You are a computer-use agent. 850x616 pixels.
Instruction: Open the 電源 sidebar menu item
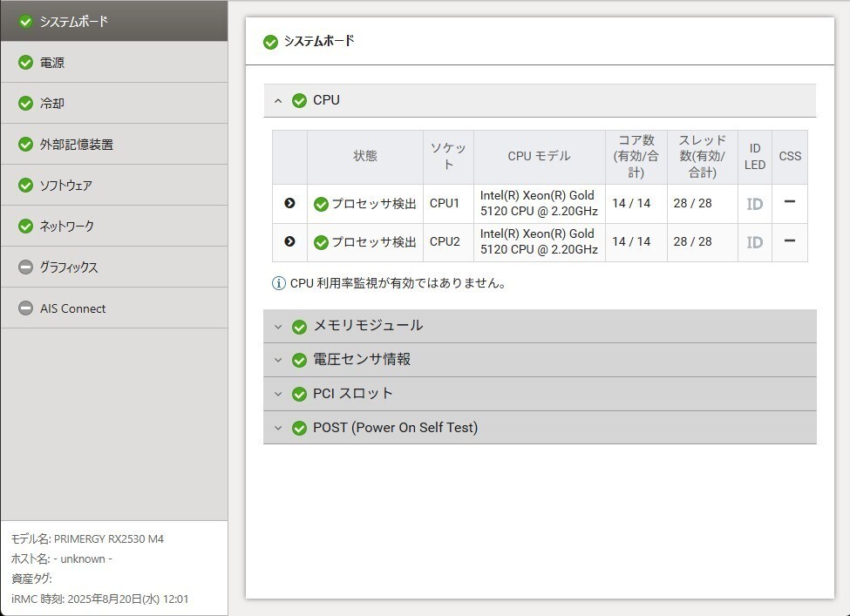(52, 63)
